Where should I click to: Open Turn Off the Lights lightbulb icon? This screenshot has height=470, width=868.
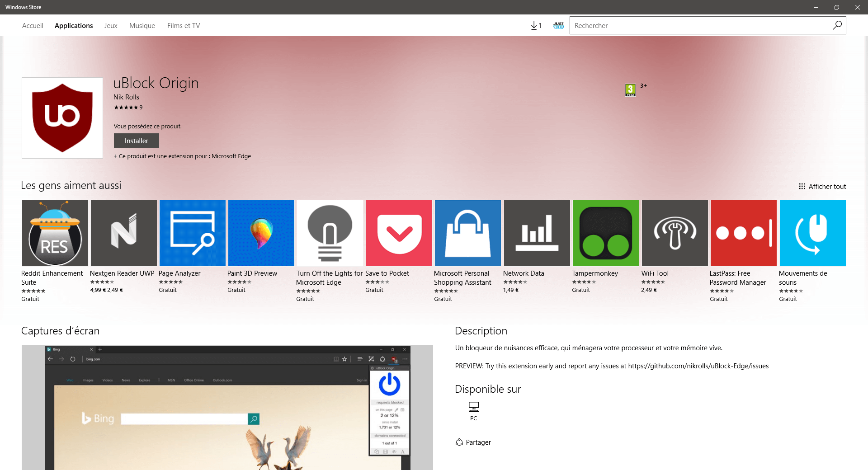330,233
